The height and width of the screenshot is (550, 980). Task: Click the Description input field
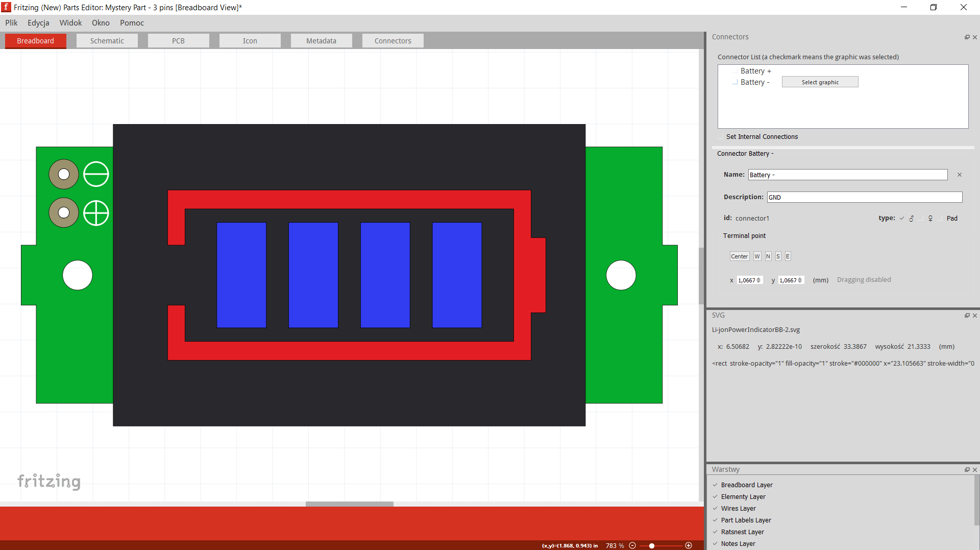(864, 198)
